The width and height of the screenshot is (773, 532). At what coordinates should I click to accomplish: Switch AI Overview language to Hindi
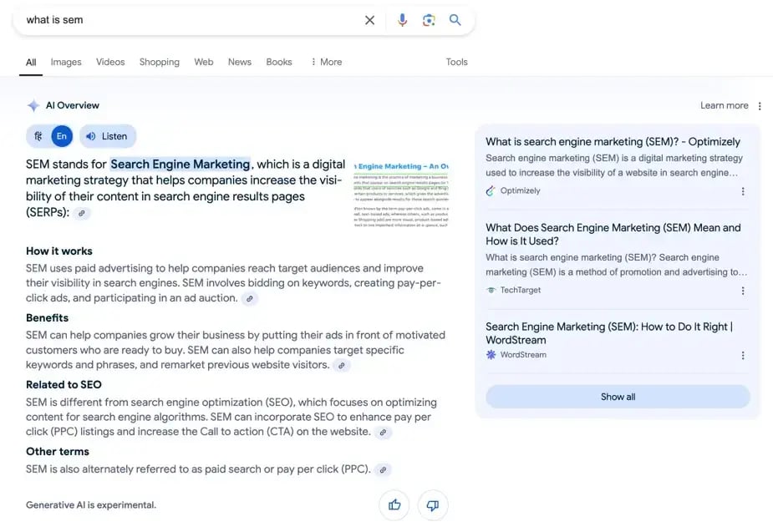point(38,136)
